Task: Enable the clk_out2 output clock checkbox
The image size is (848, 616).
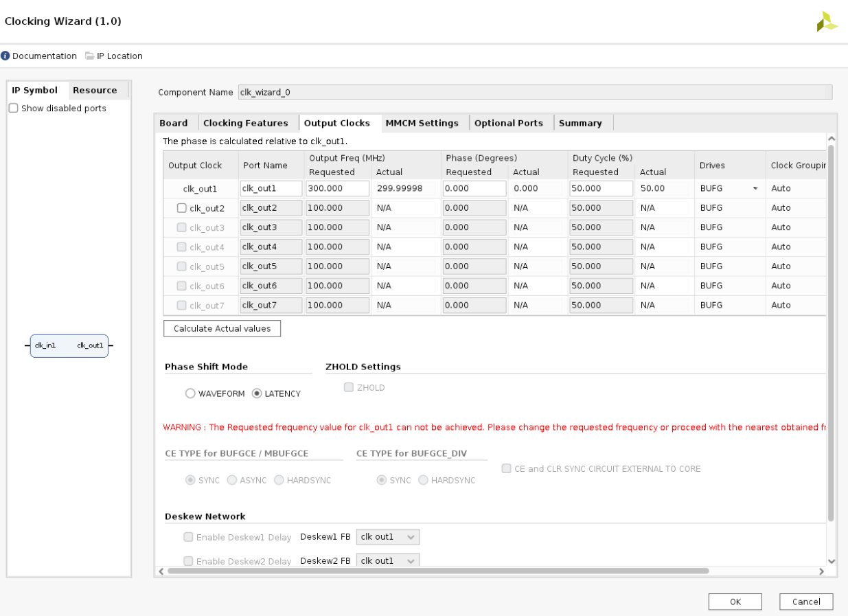Action: tap(182, 208)
